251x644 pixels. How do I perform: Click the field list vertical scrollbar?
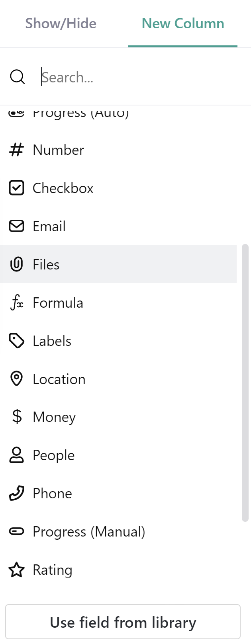point(245,382)
